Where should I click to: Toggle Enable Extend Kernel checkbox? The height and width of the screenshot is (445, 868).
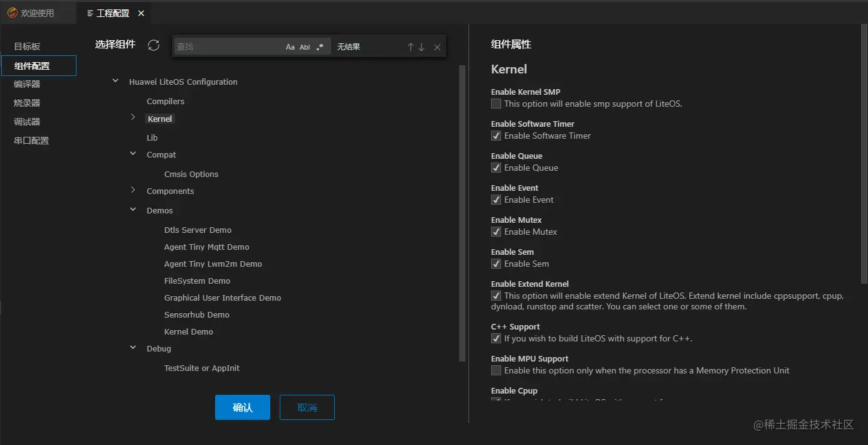(x=496, y=296)
